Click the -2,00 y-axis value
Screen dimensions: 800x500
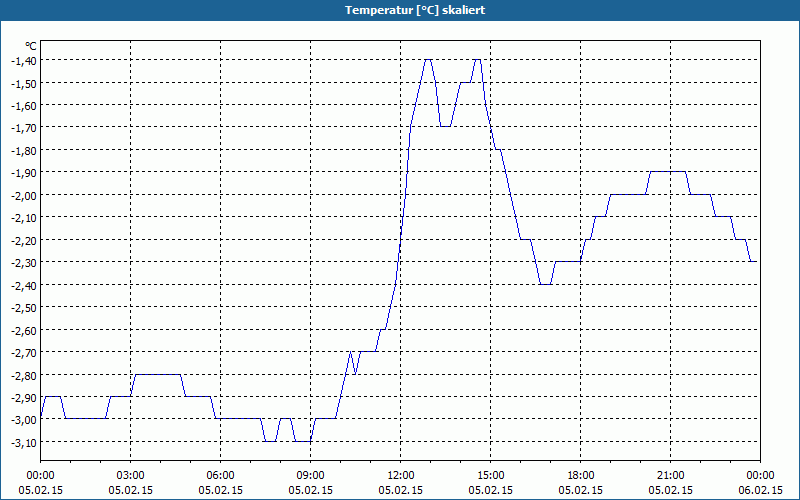click(x=24, y=195)
